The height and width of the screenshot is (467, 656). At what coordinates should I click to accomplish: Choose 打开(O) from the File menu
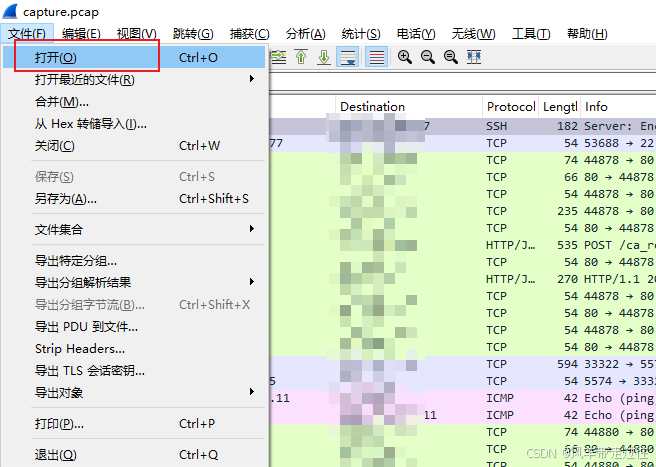click(134, 57)
